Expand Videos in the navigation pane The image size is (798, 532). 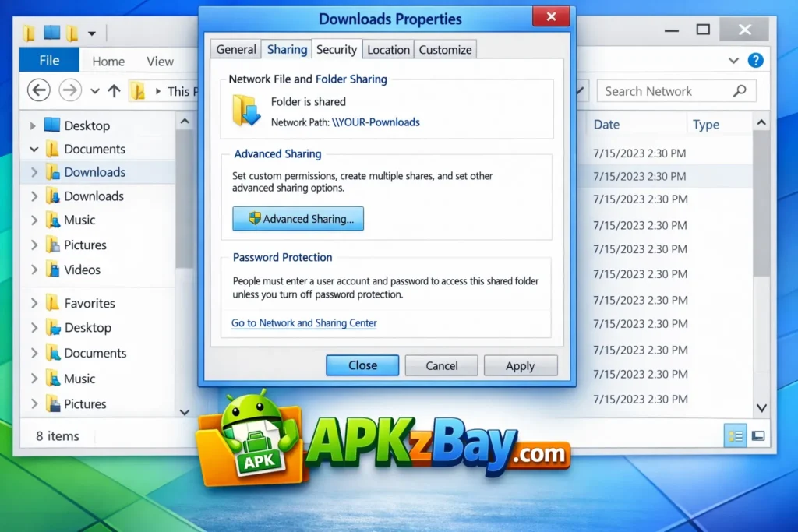(x=33, y=270)
